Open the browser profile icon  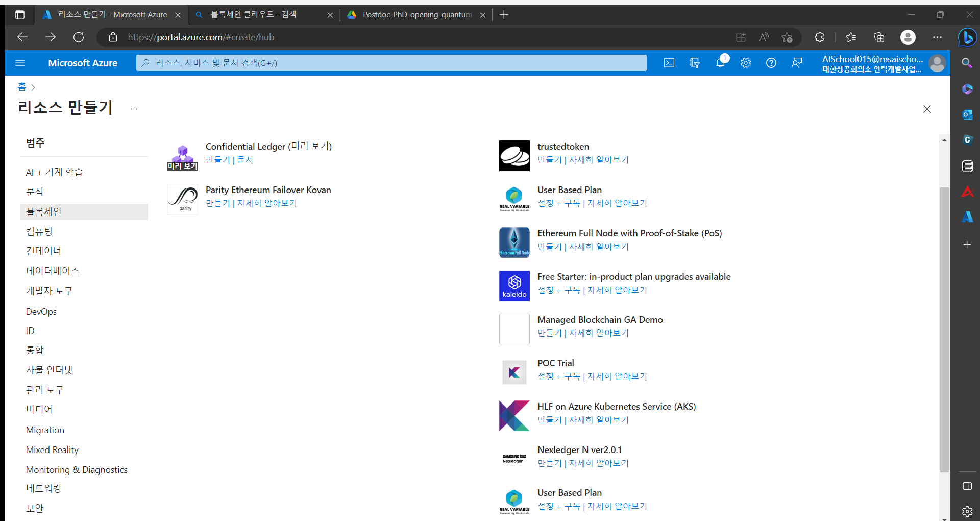(908, 37)
